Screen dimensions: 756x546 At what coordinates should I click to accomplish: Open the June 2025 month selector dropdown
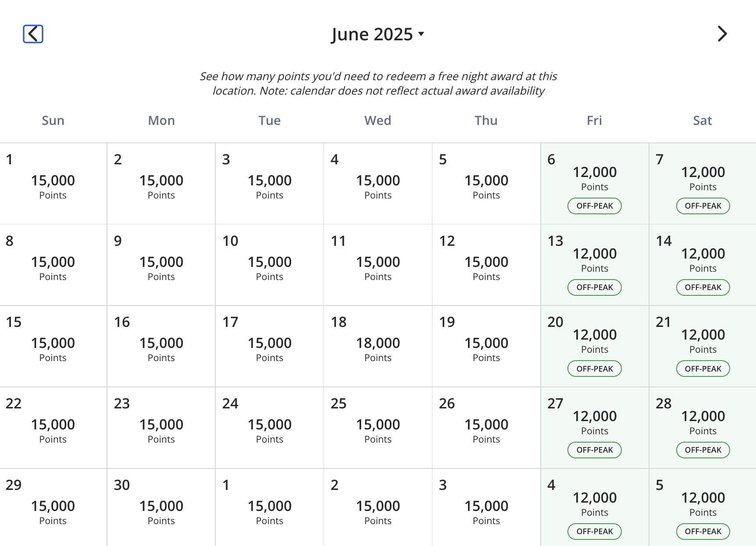[376, 34]
